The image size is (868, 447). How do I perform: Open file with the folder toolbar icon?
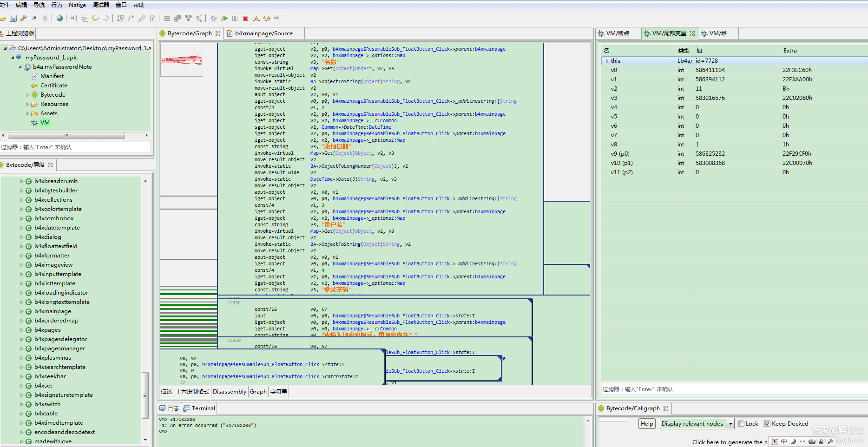click(2, 18)
